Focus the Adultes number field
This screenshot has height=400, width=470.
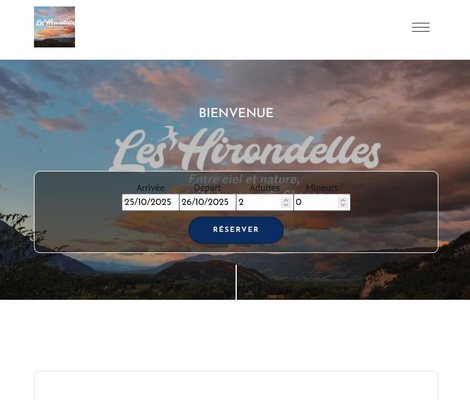[265, 202]
